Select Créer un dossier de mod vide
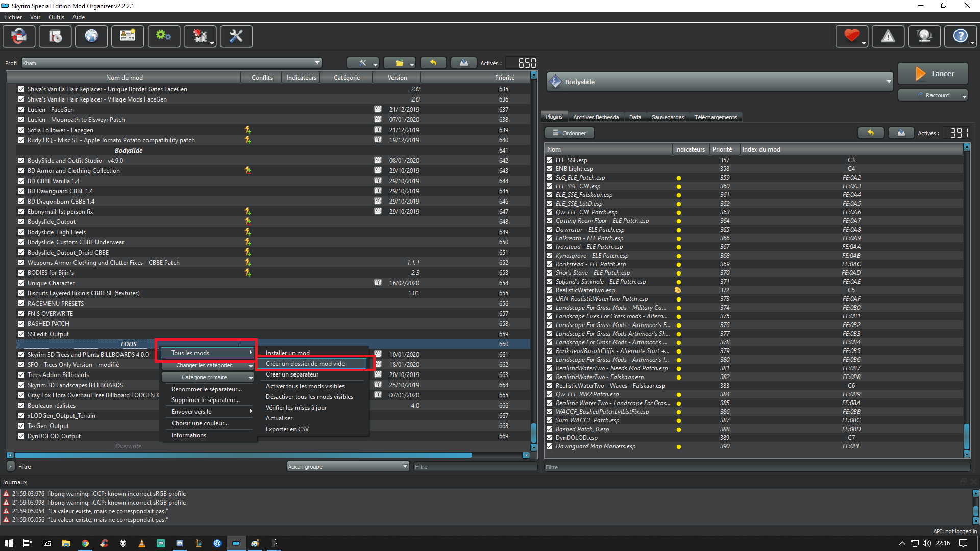Viewport: 980px width, 551px height. [x=305, y=364]
